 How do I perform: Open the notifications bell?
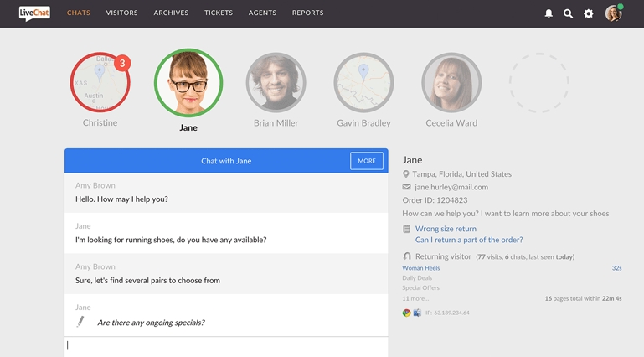pyautogui.click(x=549, y=14)
